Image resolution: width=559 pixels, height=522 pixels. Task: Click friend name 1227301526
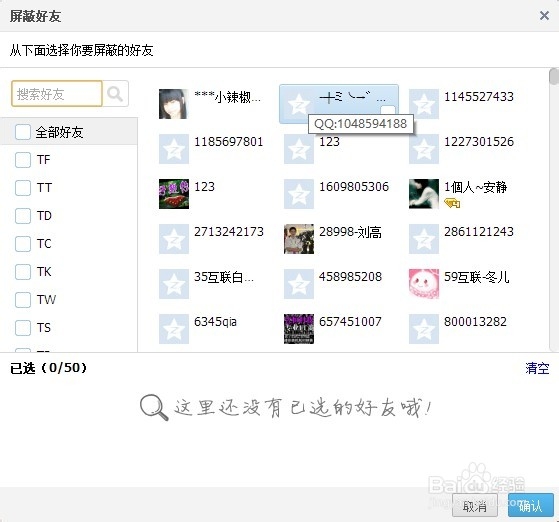[478, 142]
